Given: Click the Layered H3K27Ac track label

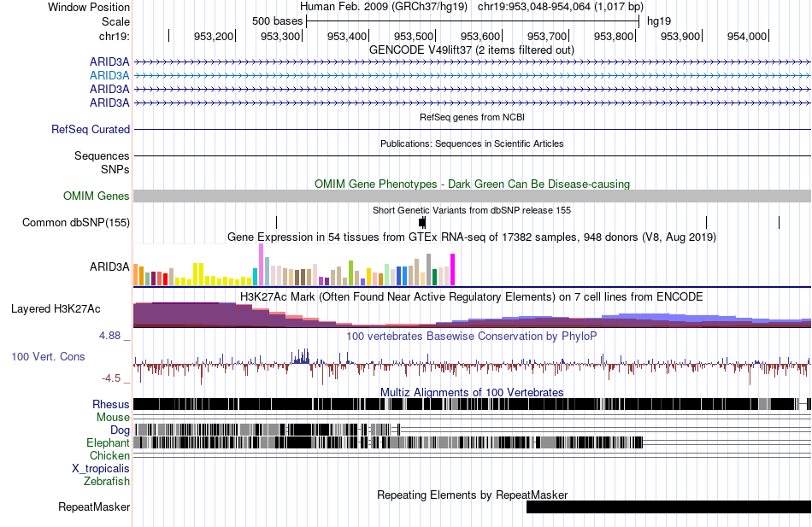Looking at the screenshot, I should pyautogui.click(x=56, y=309).
